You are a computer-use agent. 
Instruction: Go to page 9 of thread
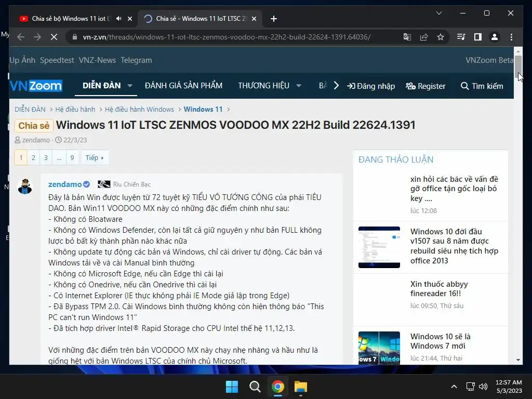click(x=72, y=157)
